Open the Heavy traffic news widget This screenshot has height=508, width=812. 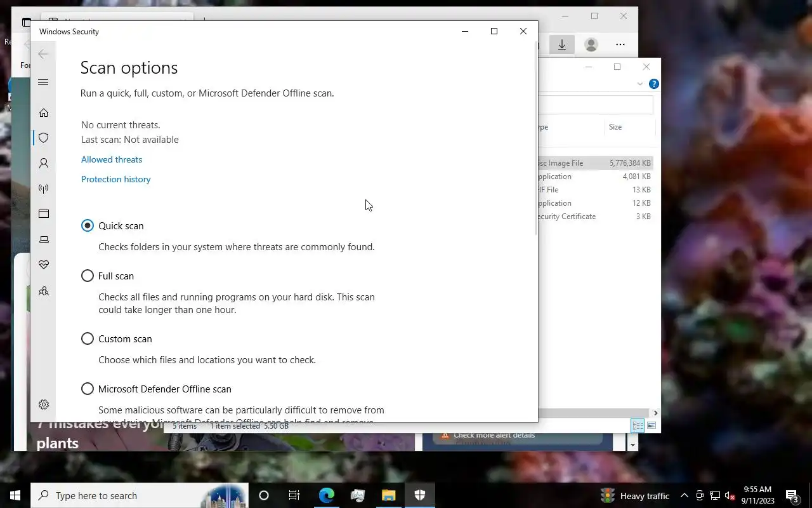[636, 495]
